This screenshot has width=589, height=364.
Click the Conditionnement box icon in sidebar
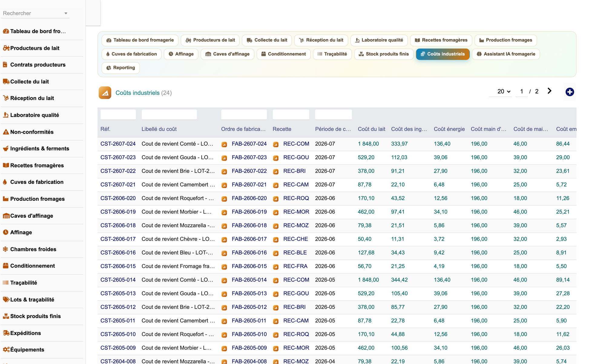coord(5,266)
